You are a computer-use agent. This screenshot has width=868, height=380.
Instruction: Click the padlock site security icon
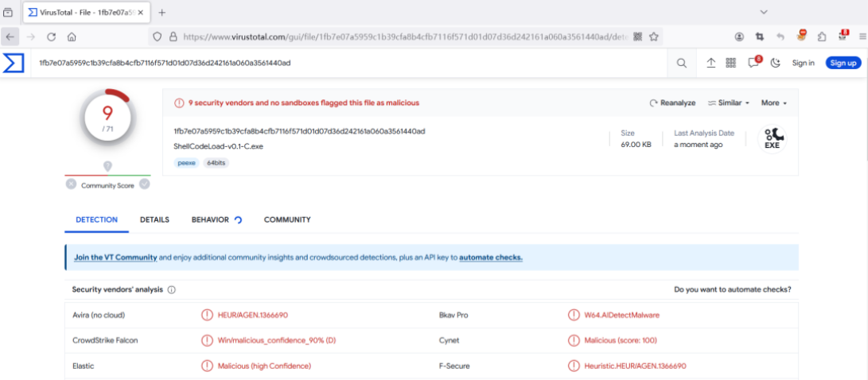tap(173, 37)
